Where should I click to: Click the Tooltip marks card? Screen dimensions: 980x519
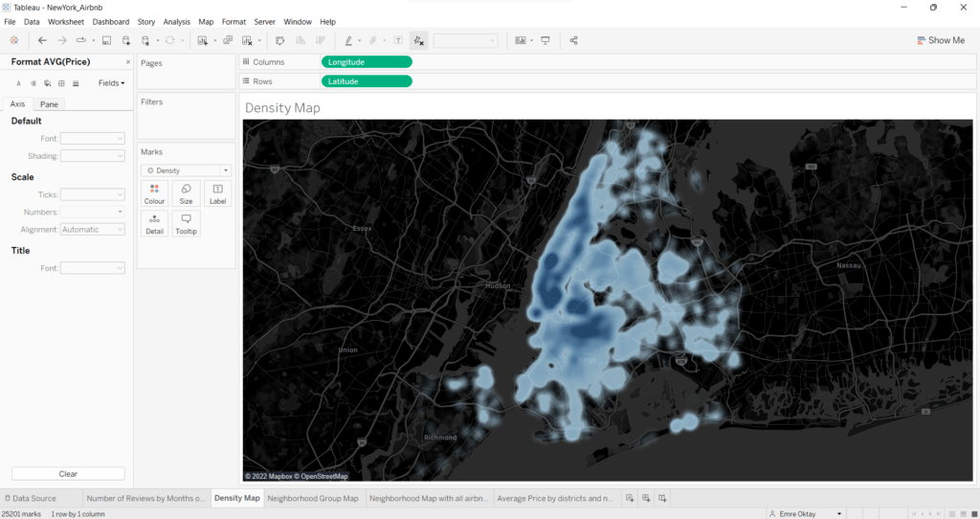click(x=186, y=224)
